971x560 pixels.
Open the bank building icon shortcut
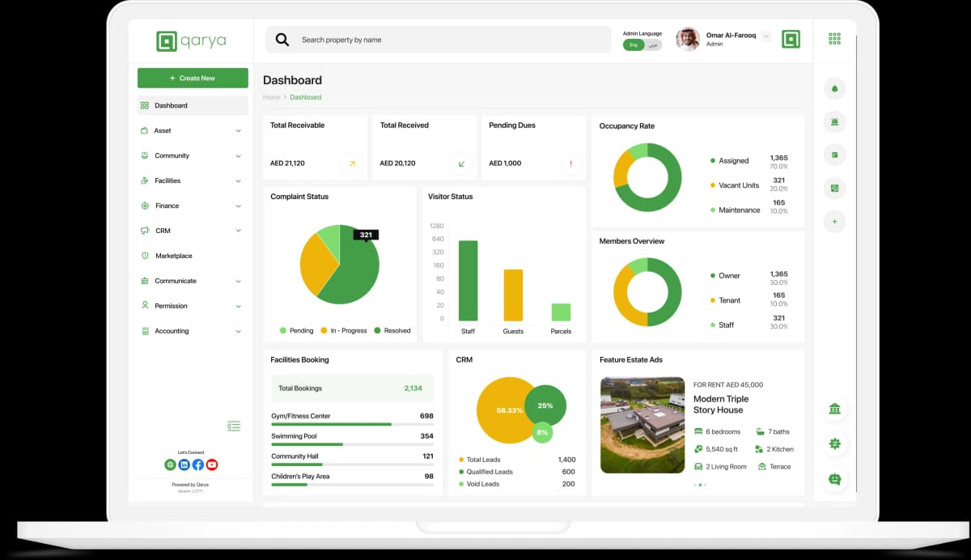(x=834, y=409)
